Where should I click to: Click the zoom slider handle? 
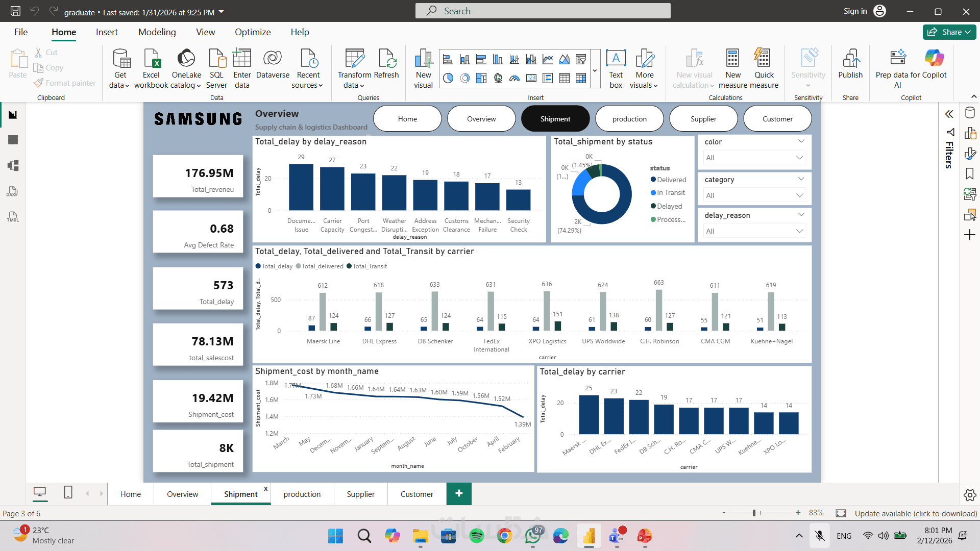click(x=754, y=513)
